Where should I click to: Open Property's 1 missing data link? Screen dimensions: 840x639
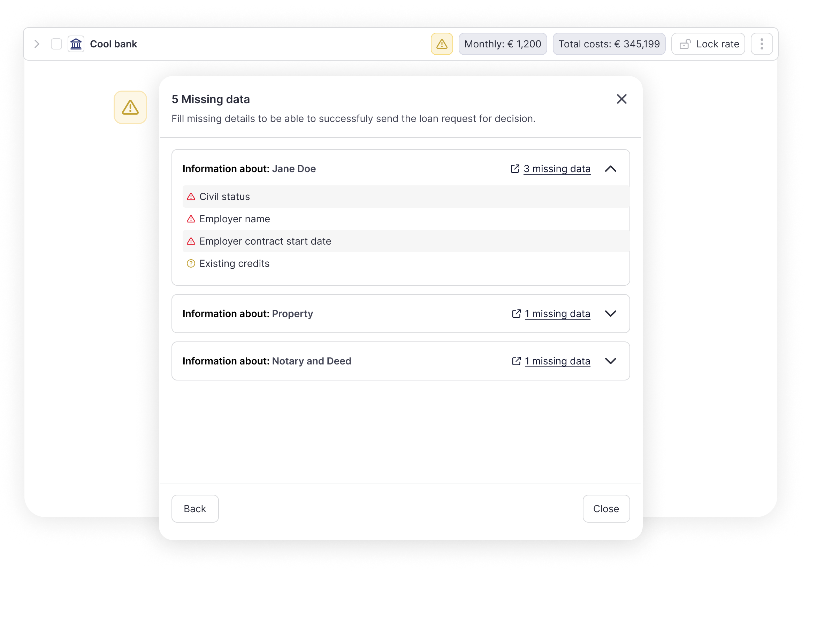tap(557, 314)
